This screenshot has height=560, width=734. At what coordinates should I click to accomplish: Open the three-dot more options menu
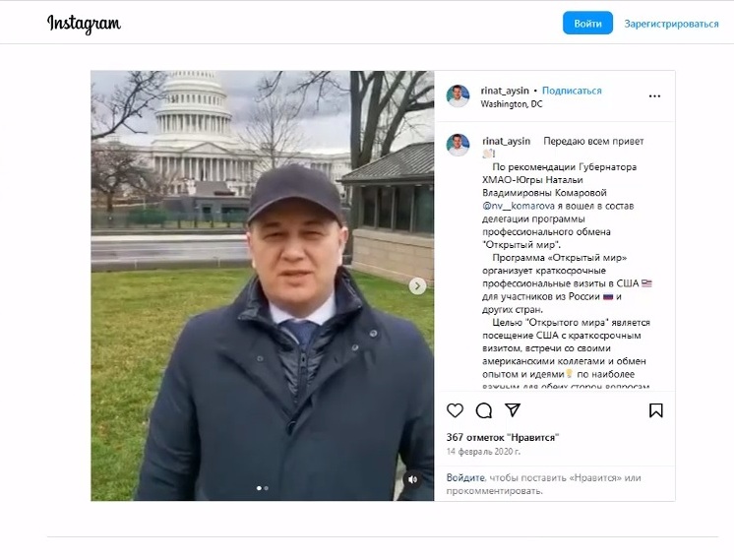pyautogui.click(x=654, y=96)
